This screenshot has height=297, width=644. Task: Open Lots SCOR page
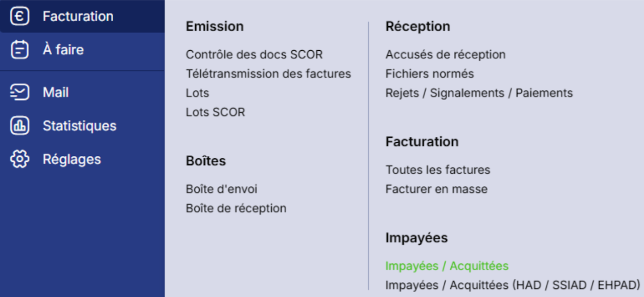pos(215,112)
